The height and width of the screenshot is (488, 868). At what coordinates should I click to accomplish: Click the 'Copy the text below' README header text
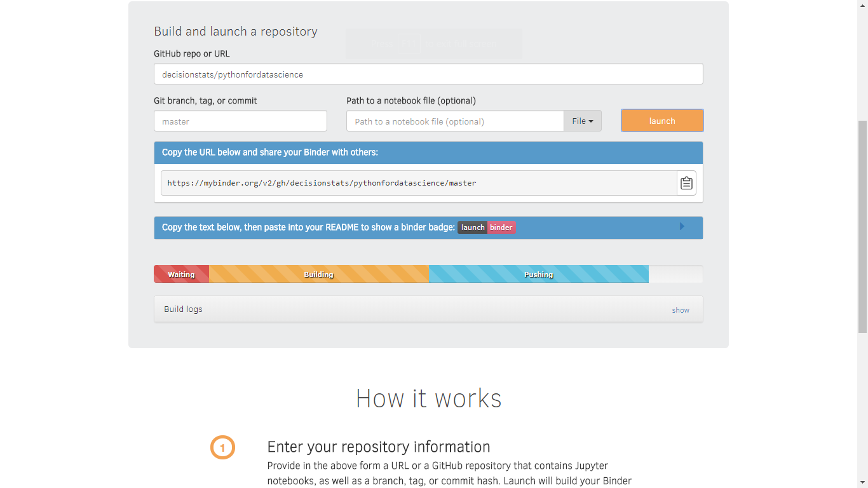click(x=308, y=227)
